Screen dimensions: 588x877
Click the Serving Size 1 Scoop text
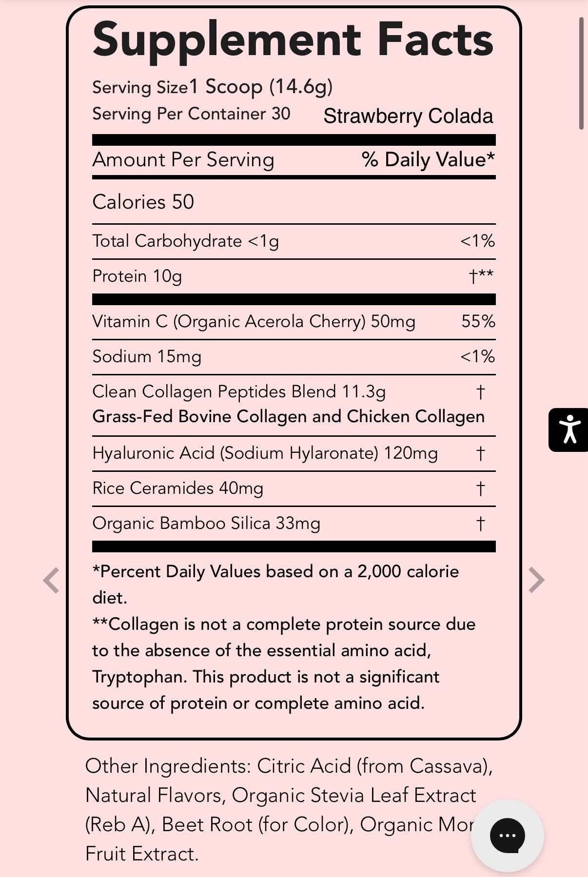213,87
